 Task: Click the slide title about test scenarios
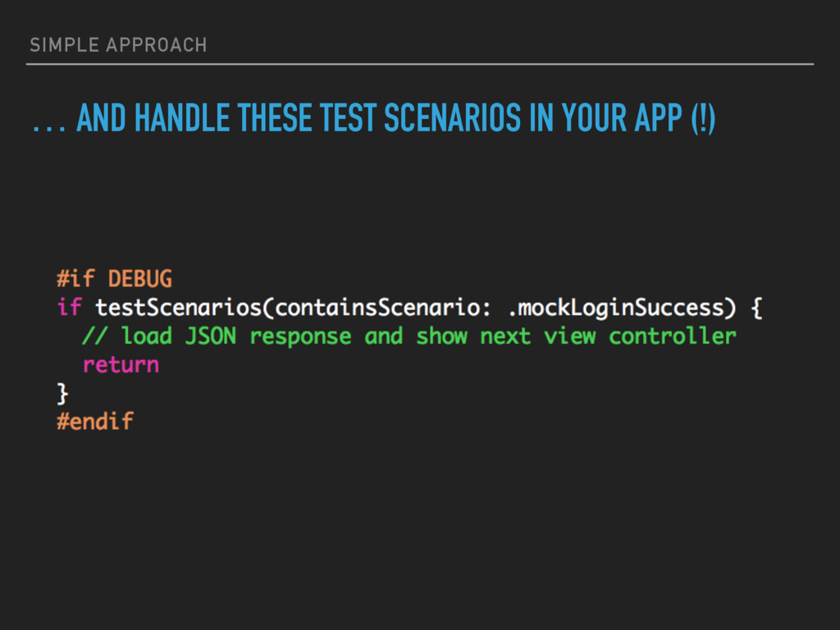click(x=374, y=118)
